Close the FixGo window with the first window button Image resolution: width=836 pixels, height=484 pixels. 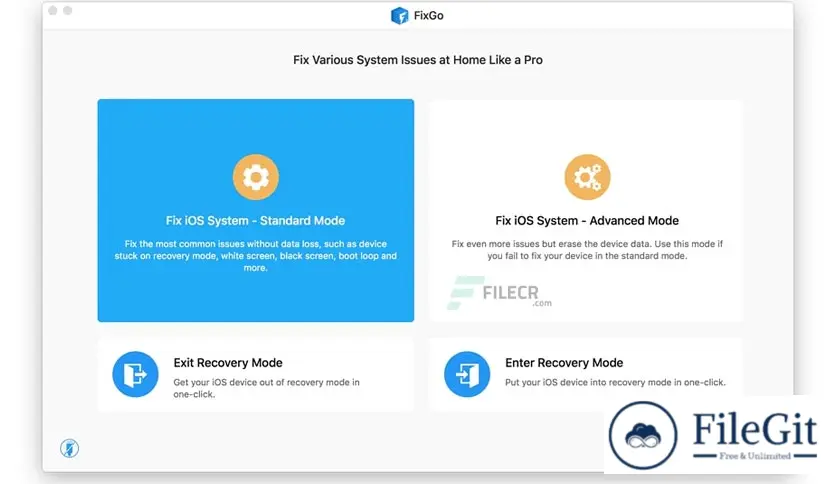pyautogui.click(x=53, y=11)
